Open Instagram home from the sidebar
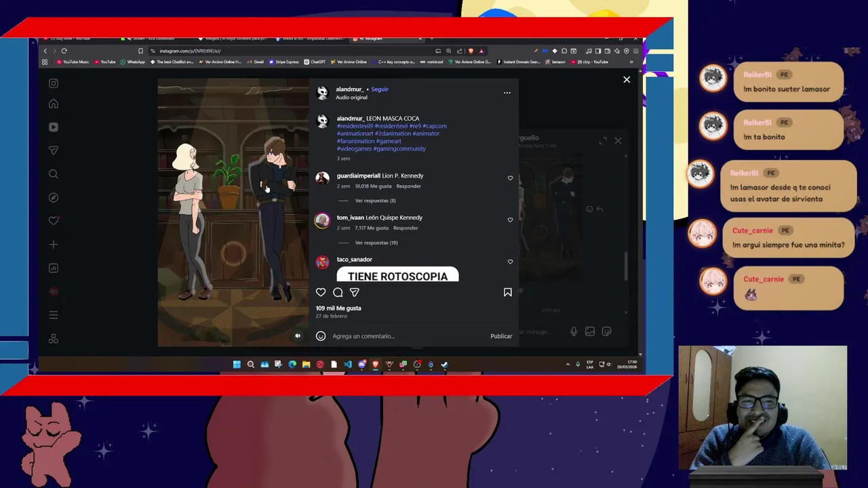Viewport: 868px width, 488px height. point(54,104)
